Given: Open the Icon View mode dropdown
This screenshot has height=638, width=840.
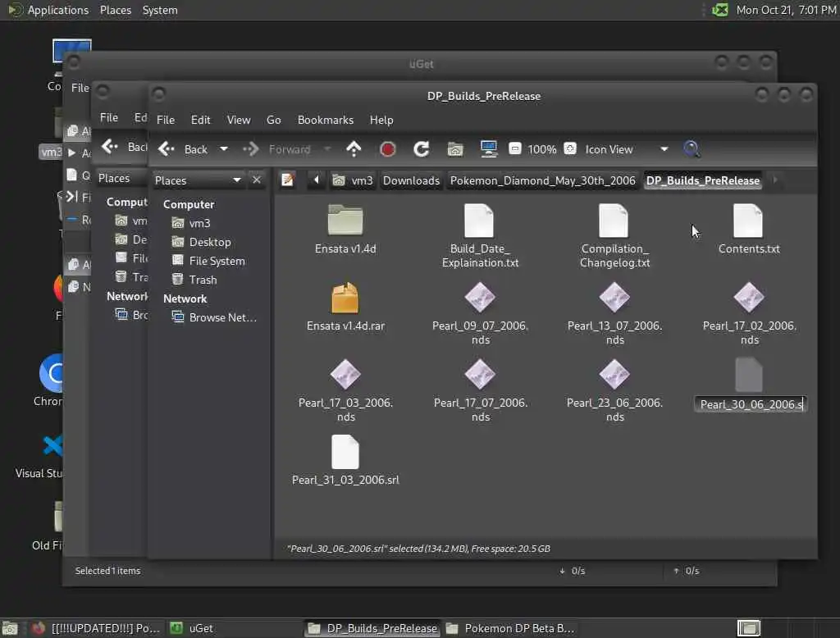Looking at the screenshot, I should [x=626, y=149].
